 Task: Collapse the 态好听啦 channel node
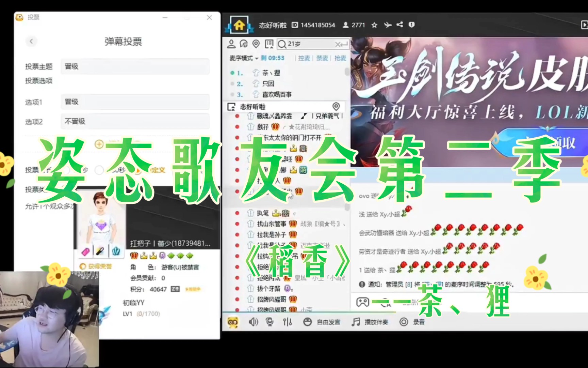[x=231, y=107]
